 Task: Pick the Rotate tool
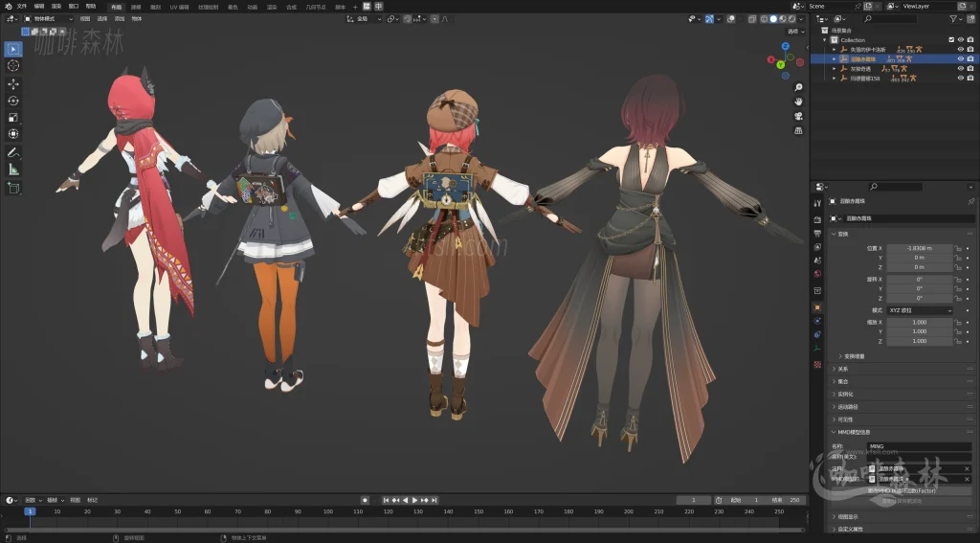click(x=13, y=101)
